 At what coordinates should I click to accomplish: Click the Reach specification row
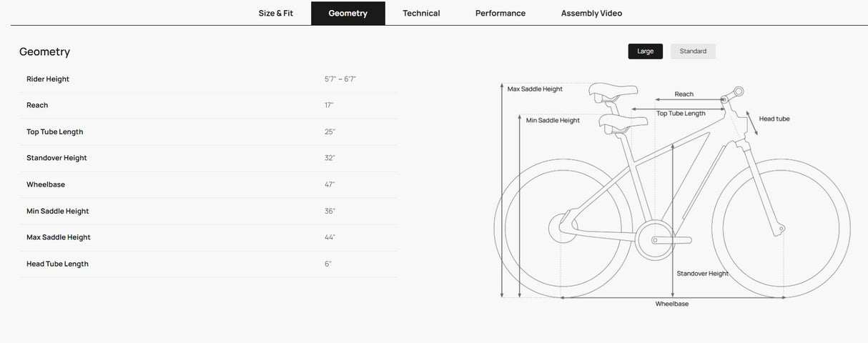[x=209, y=106]
